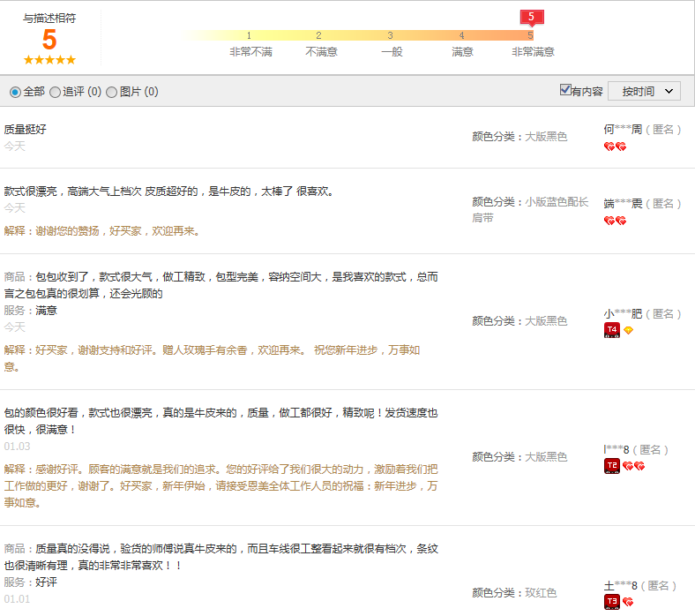Click the 不满意 scale label
Screen dimensions: 695x616
pyautogui.click(x=321, y=52)
